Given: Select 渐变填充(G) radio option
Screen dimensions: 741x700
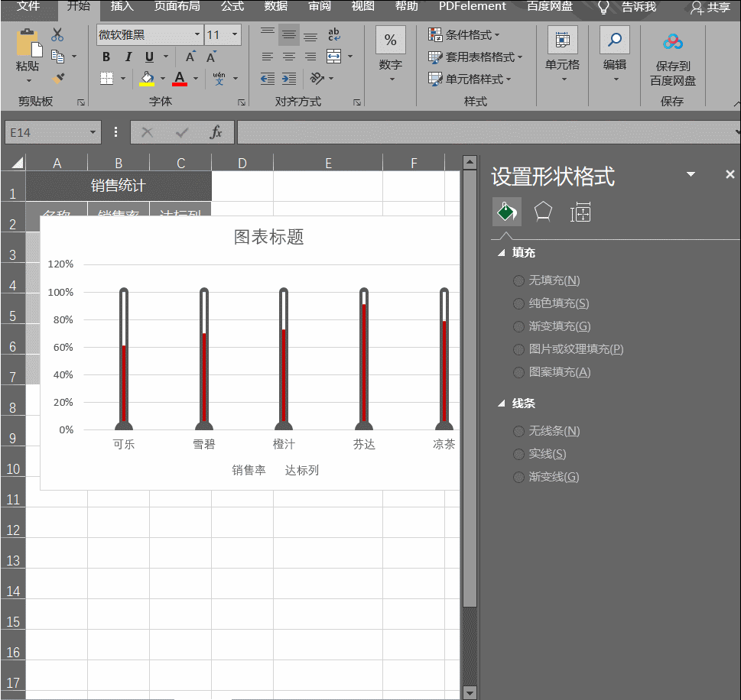Looking at the screenshot, I should [518, 327].
